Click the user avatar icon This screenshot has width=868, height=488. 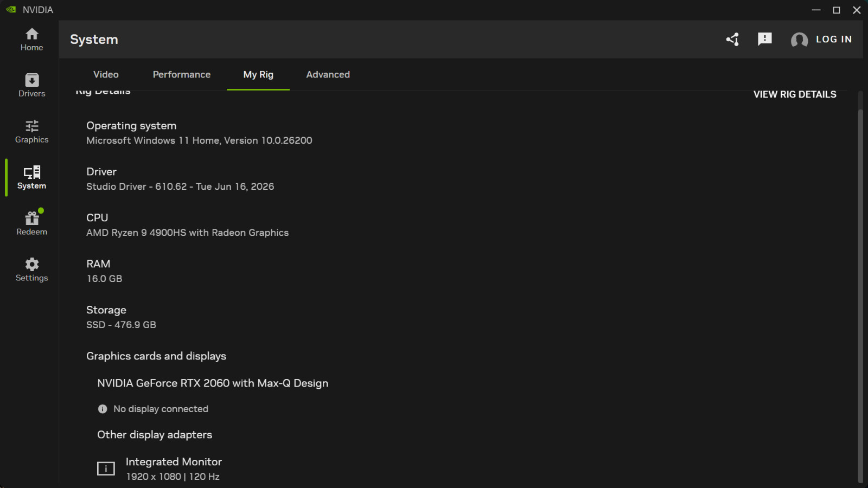pos(799,40)
